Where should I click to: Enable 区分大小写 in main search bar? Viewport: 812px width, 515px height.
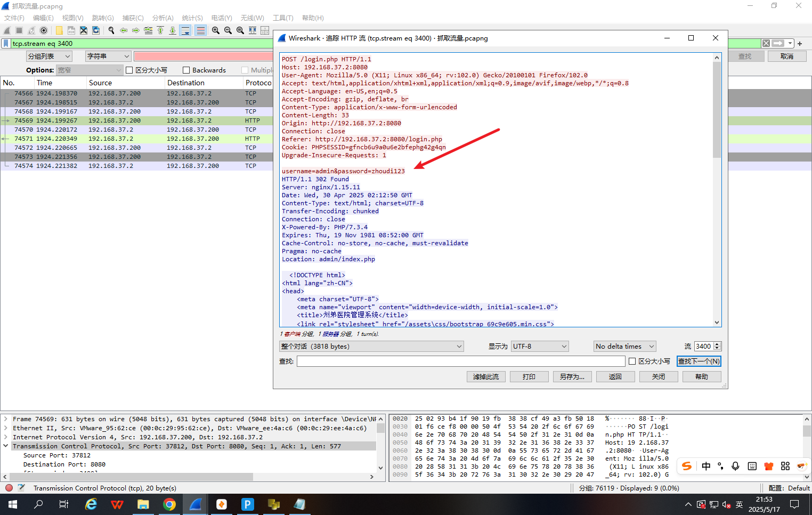pyautogui.click(x=129, y=70)
